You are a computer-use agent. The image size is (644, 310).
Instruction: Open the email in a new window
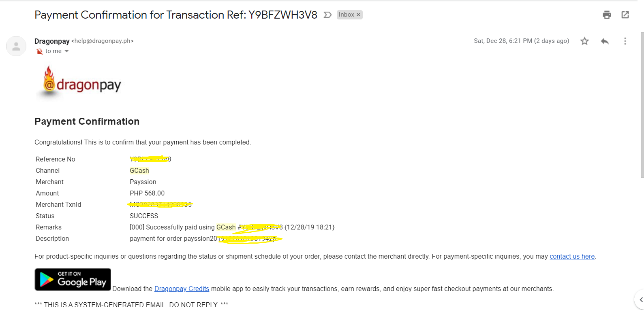[625, 15]
